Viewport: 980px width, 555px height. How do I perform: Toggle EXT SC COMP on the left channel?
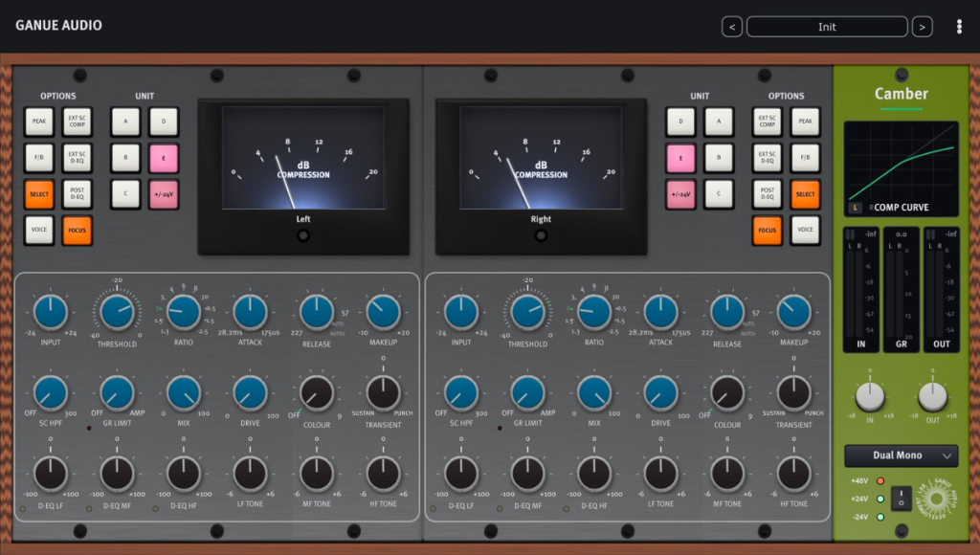(77, 122)
